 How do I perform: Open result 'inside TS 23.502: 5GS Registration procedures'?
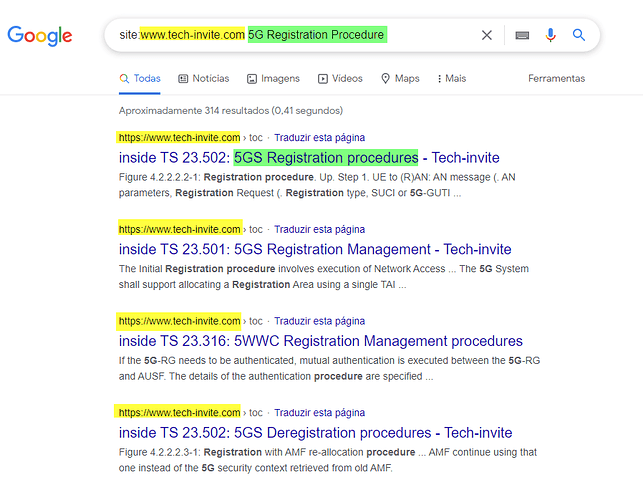tap(309, 158)
